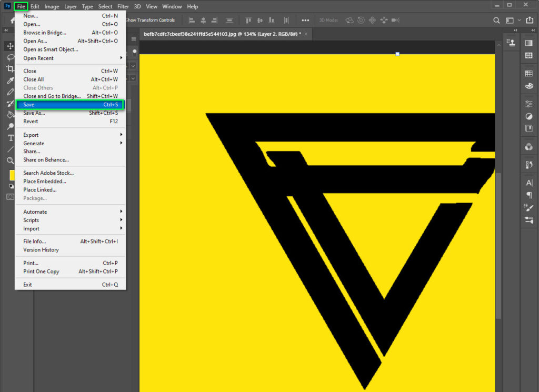Open extra alignment options with the ellipsis button
Viewport: 539px width, 392px height.
305,20
